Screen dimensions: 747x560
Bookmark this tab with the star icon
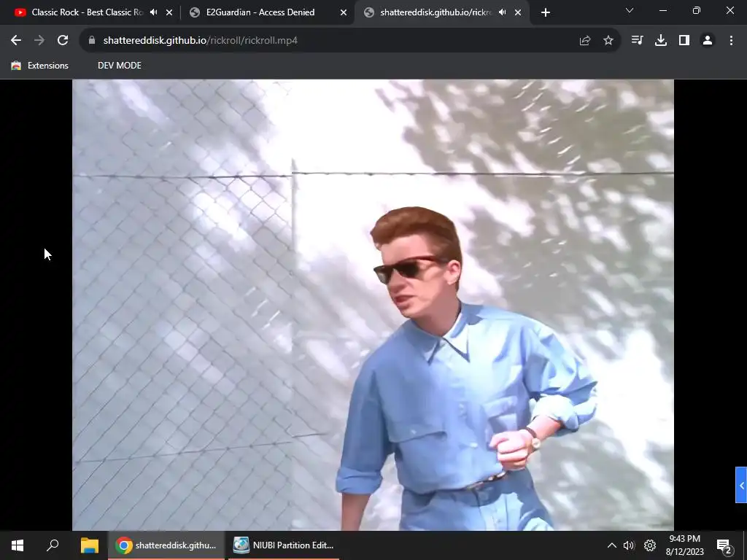point(608,41)
